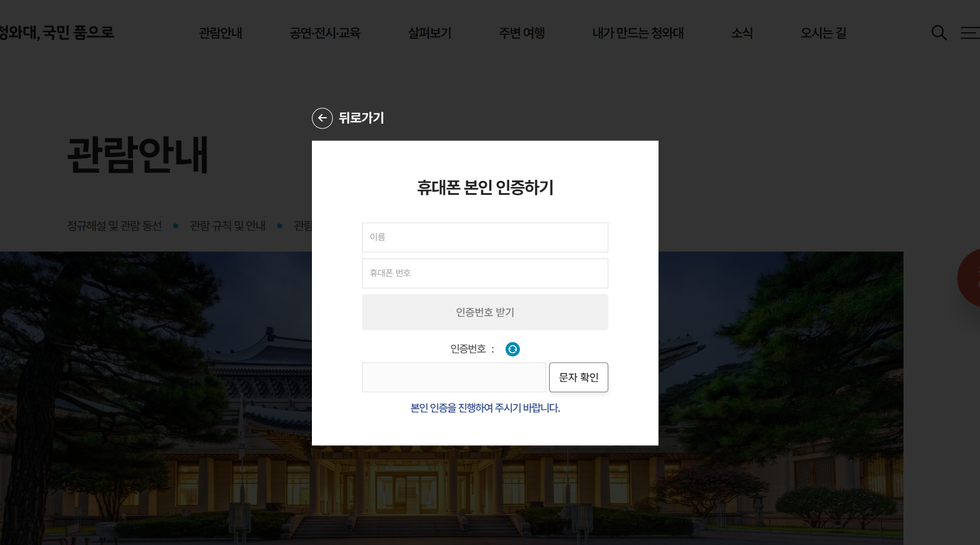Click the 본인 인증을 진행하여 주시기 바랍니다. message

[485, 408]
